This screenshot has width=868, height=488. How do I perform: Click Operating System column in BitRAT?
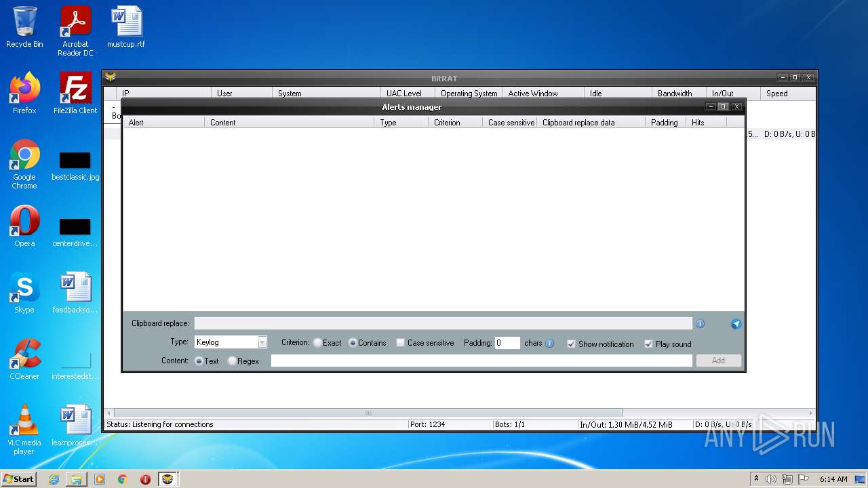469,94
